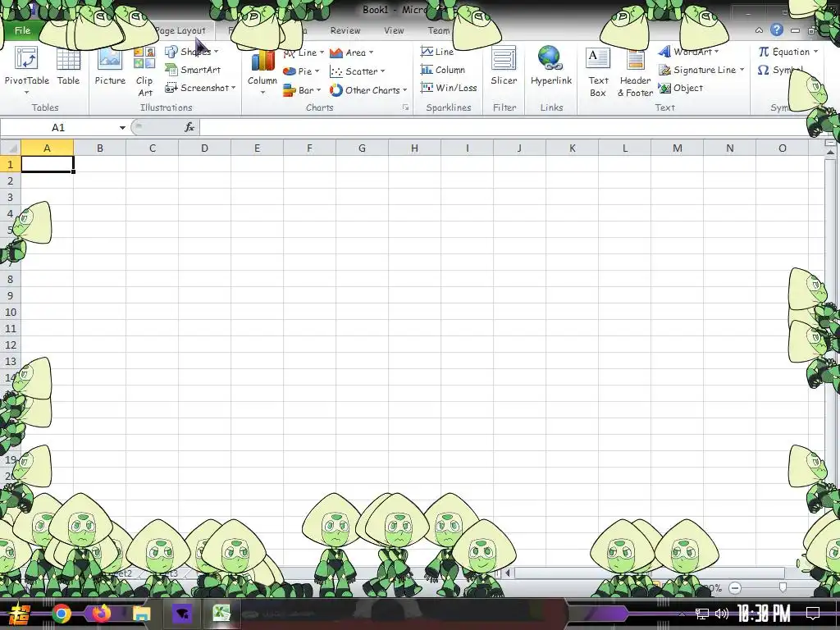Select column header M
This screenshot has height=630, width=840.
677,148
